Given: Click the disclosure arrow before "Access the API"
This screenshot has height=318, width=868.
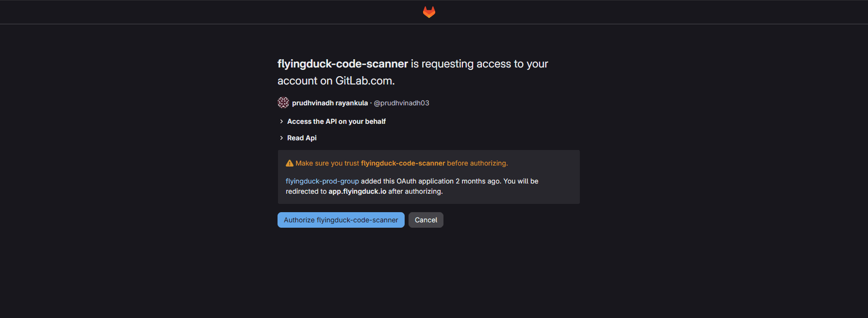Looking at the screenshot, I should pos(281,121).
